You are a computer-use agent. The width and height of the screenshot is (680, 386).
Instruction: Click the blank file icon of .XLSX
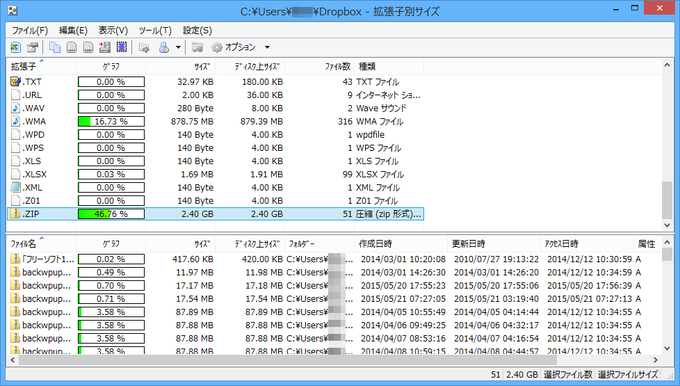click(16, 174)
